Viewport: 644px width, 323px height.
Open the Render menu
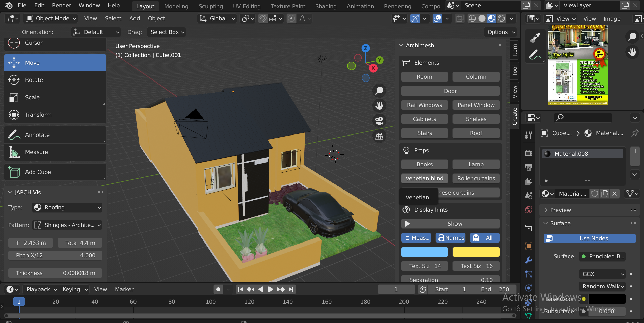pos(61,5)
